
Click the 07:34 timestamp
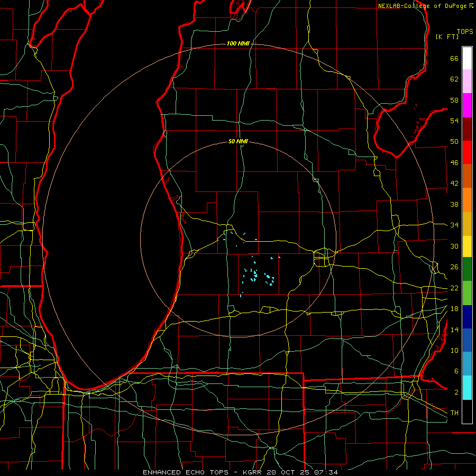pyautogui.click(x=326, y=472)
